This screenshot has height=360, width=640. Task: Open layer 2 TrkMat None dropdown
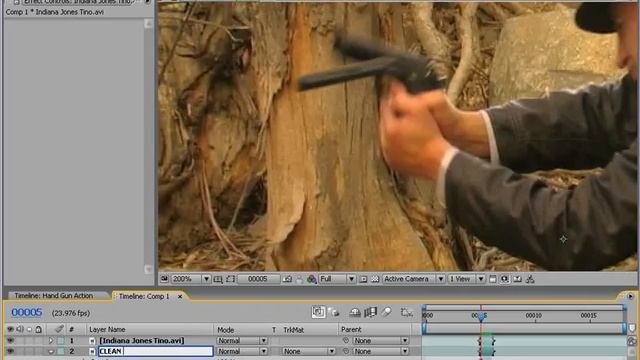click(308, 351)
